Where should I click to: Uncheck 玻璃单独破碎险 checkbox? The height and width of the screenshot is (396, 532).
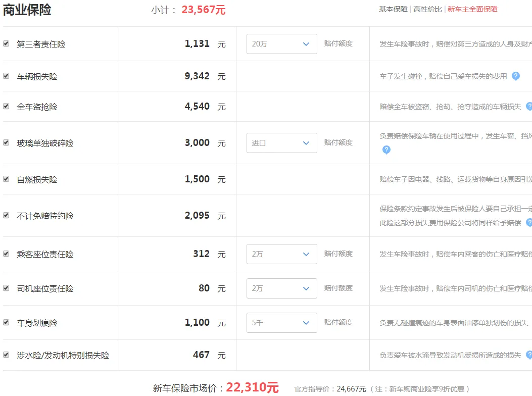(x=6, y=143)
